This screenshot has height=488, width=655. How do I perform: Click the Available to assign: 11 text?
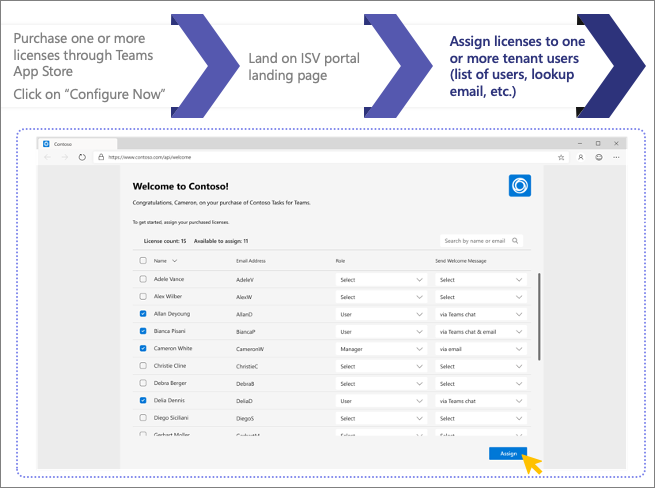pos(221,241)
